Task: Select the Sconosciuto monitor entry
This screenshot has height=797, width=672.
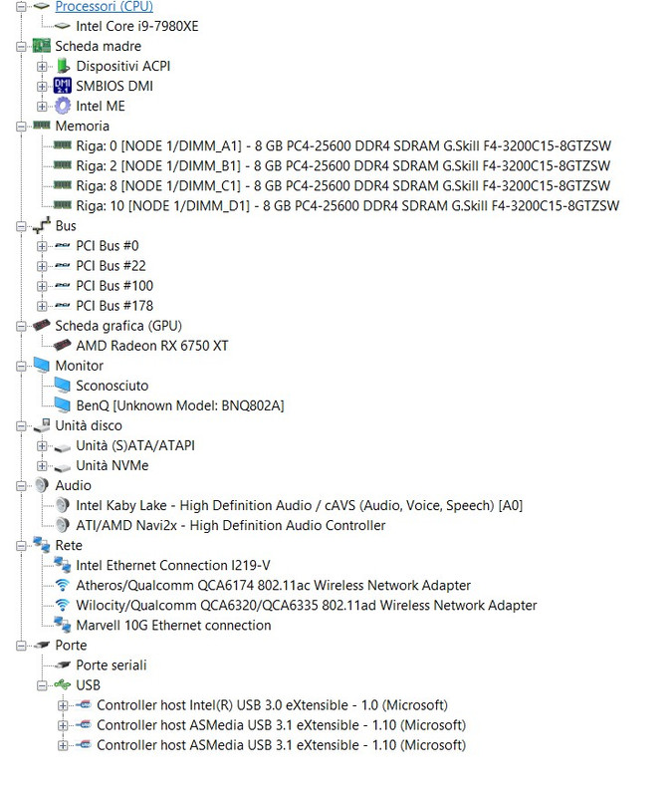Action: pos(112,386)
